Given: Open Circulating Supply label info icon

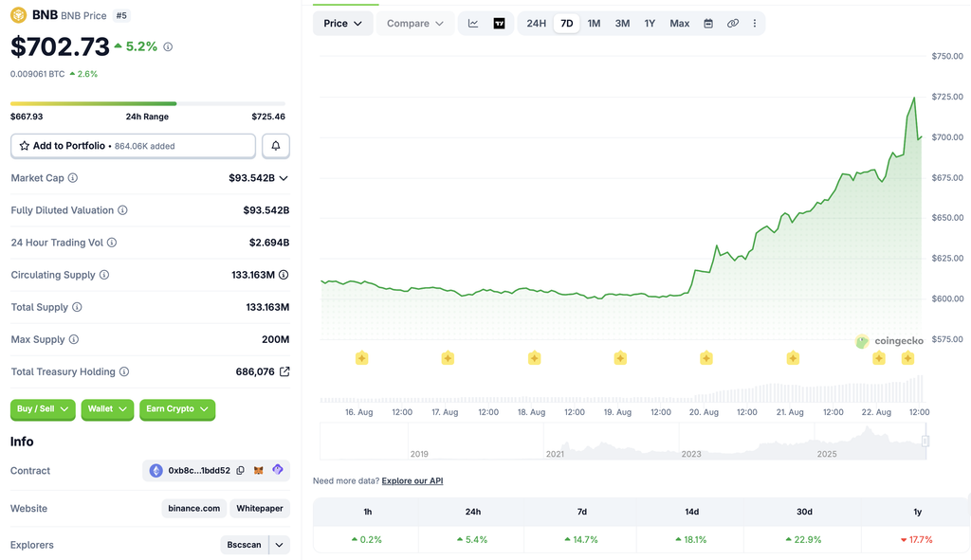Looking at the screenshot, I should (104, 275).
